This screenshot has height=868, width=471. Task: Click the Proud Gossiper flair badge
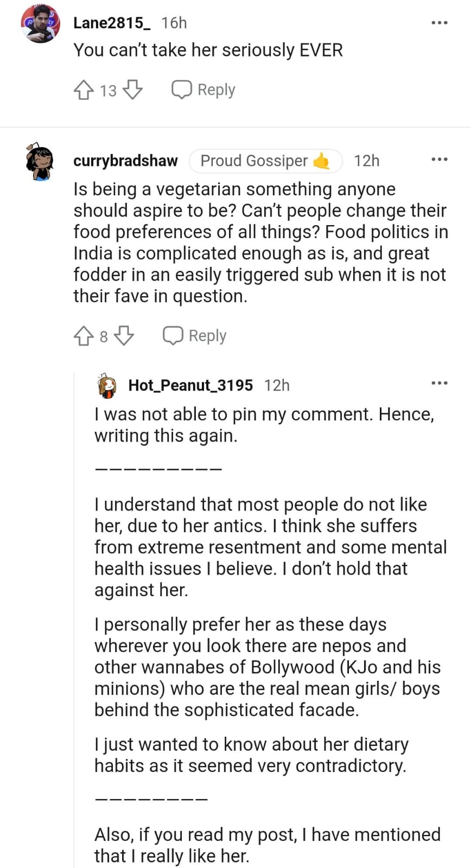pos(265,161)
